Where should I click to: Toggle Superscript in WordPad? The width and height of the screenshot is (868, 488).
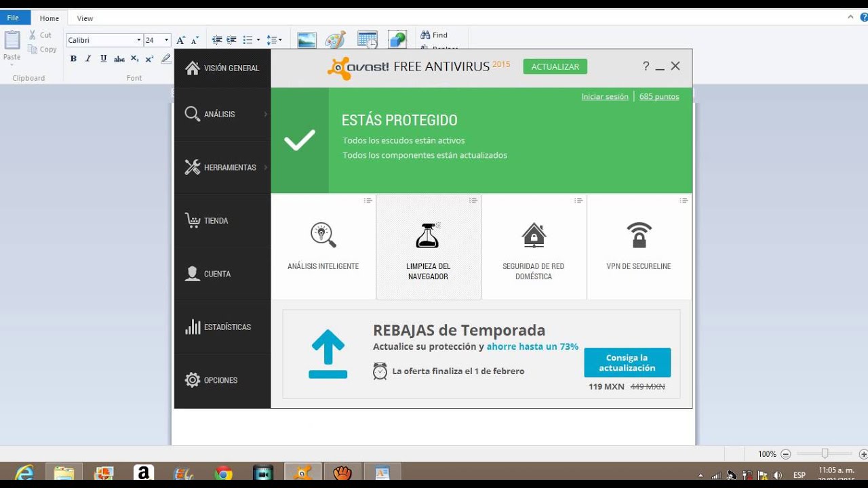tap(149, 59)
